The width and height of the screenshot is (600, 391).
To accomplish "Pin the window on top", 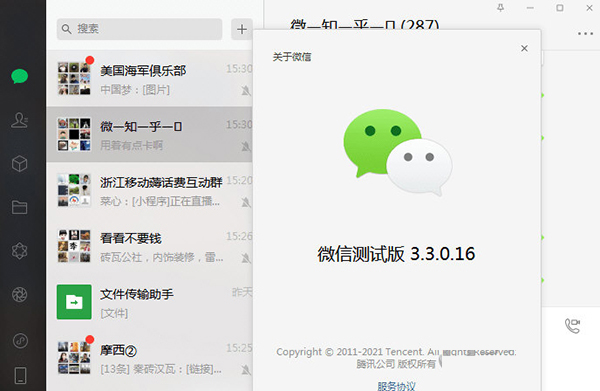I will [501, 8].
